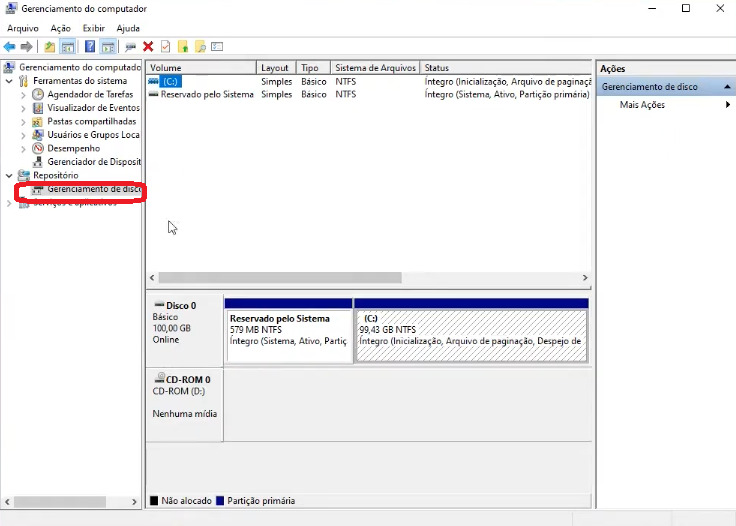Expand the Agendador de Tarefas node
The image size is (736, 526).
[x=23, y=95]
